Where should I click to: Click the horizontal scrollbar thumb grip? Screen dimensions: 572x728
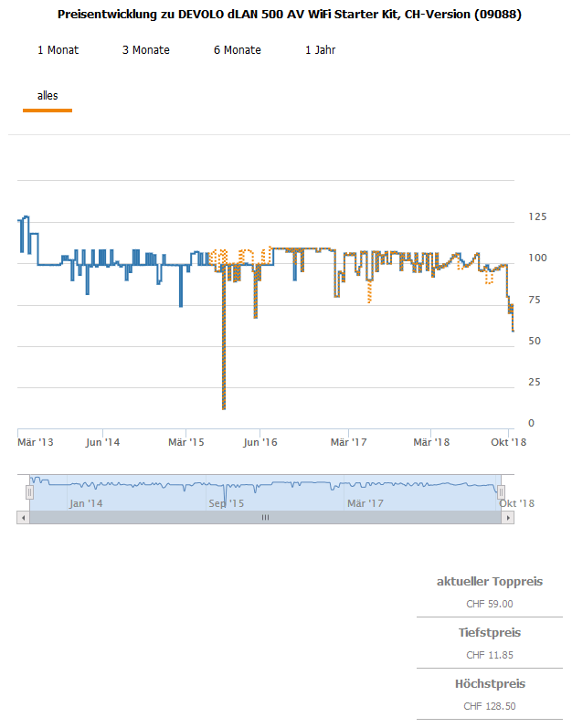coord(266,517)
